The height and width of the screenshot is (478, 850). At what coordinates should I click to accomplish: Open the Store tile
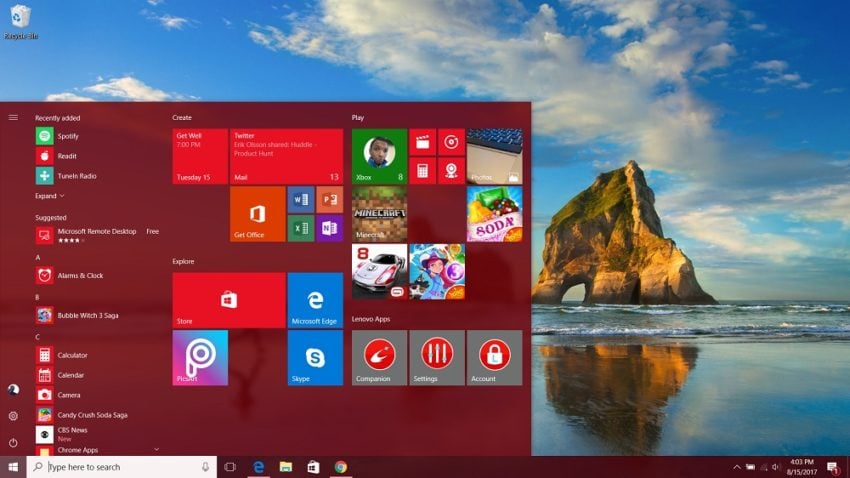229,300
